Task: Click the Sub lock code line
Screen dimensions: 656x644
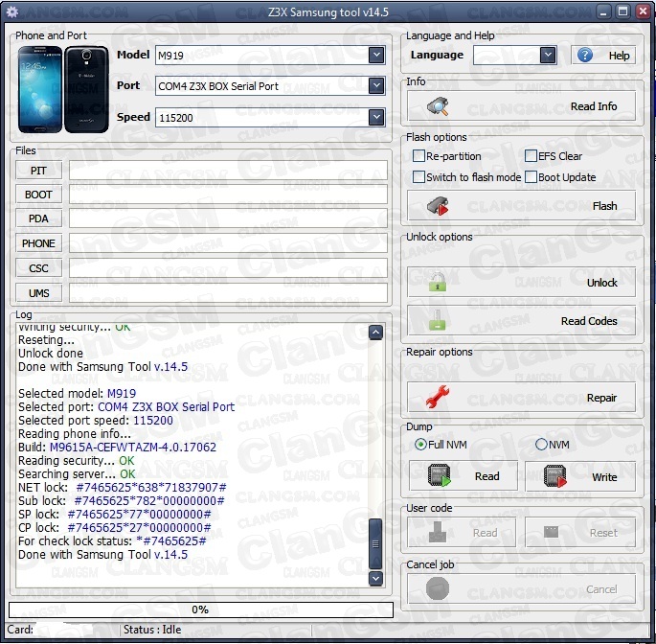Action: tap(122, 501)
